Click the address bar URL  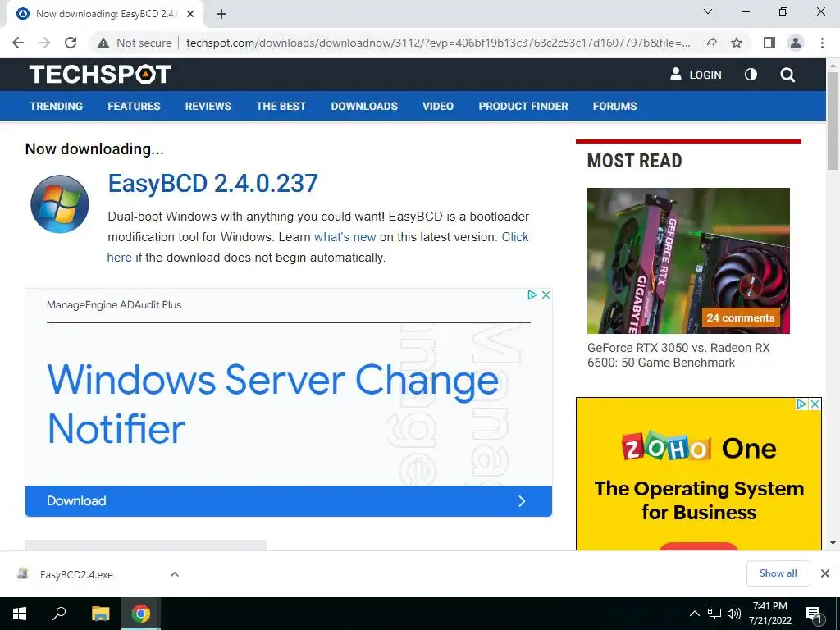[438, 43]
